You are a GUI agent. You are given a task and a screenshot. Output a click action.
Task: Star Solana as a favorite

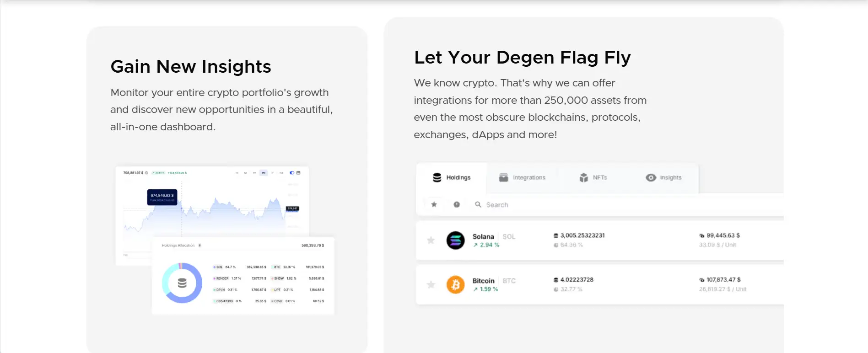coord(431,240)
